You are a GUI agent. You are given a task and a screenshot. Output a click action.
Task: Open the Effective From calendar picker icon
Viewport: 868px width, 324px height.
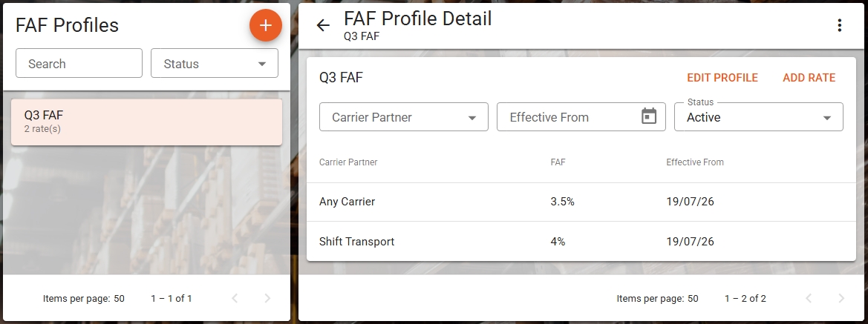[x=649, y=116]
